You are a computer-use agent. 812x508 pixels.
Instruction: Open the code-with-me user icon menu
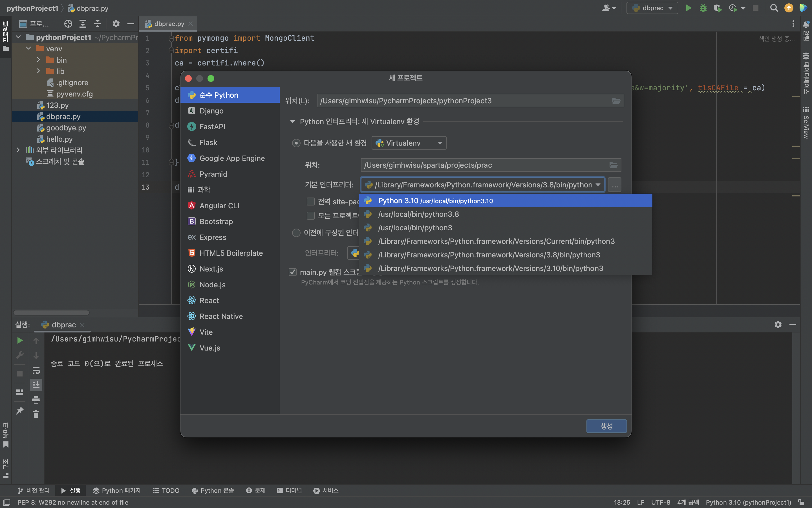[x=609, y=8]
